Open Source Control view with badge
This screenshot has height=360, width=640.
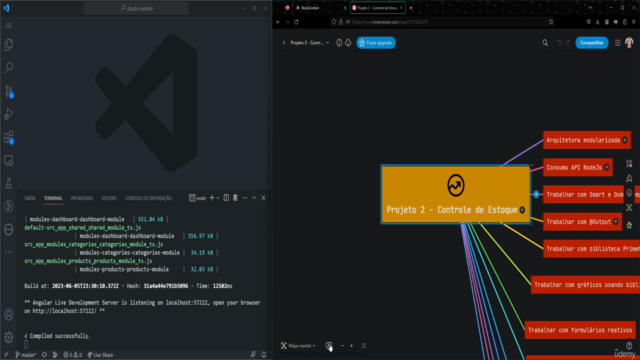[9, 91]
